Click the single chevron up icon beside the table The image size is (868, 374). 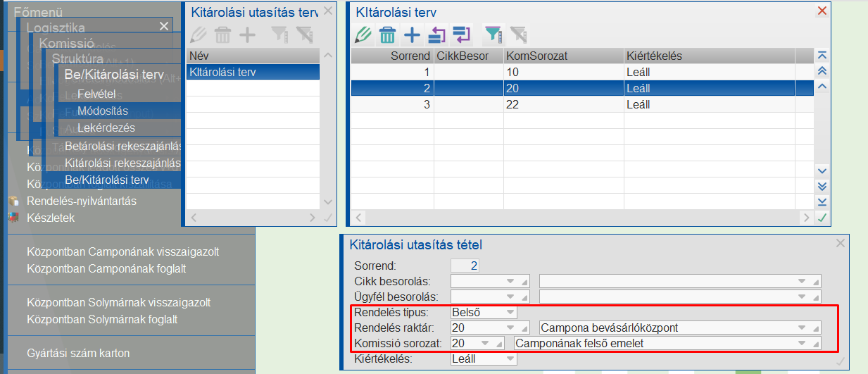pos(822,86)
